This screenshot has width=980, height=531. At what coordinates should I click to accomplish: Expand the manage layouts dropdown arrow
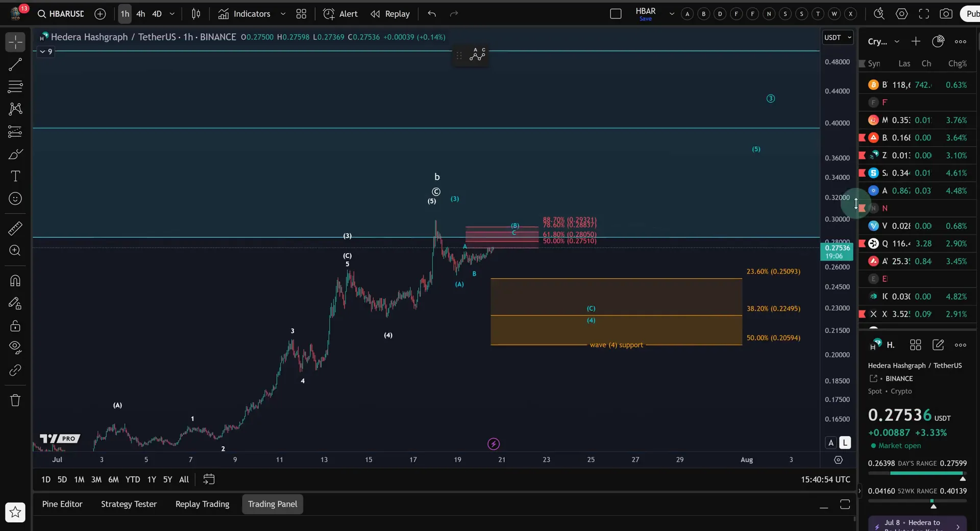coord(672,14)
